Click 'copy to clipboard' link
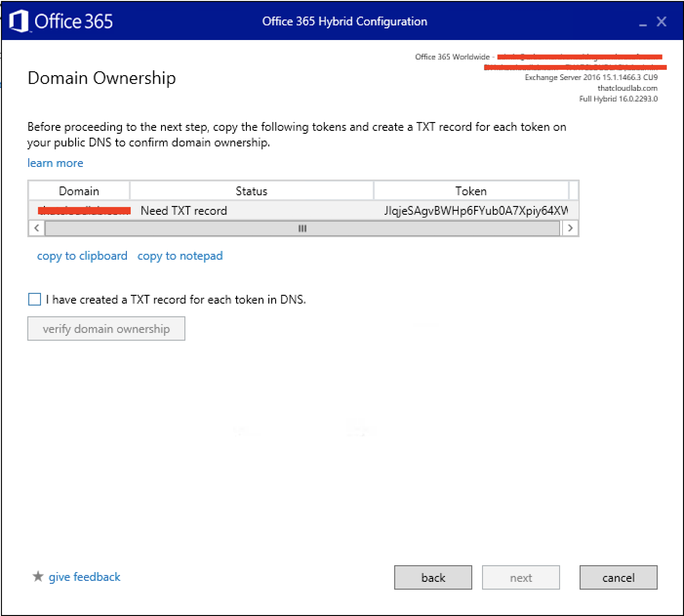The image size is (684, 616). (x=82, y=256)
